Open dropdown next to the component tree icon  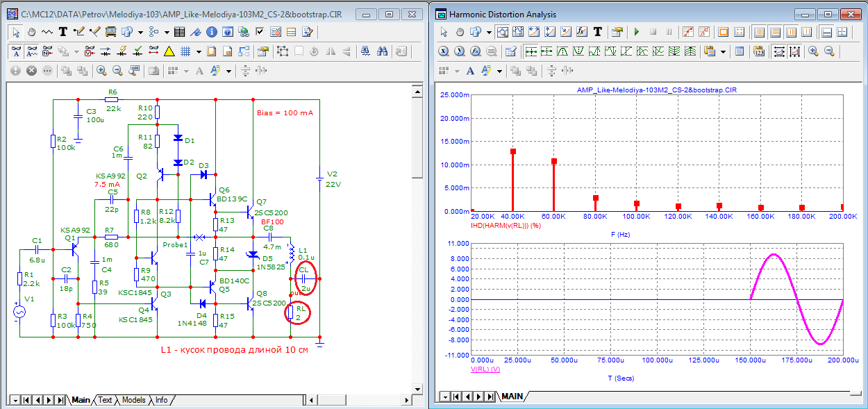click(167, 31)
